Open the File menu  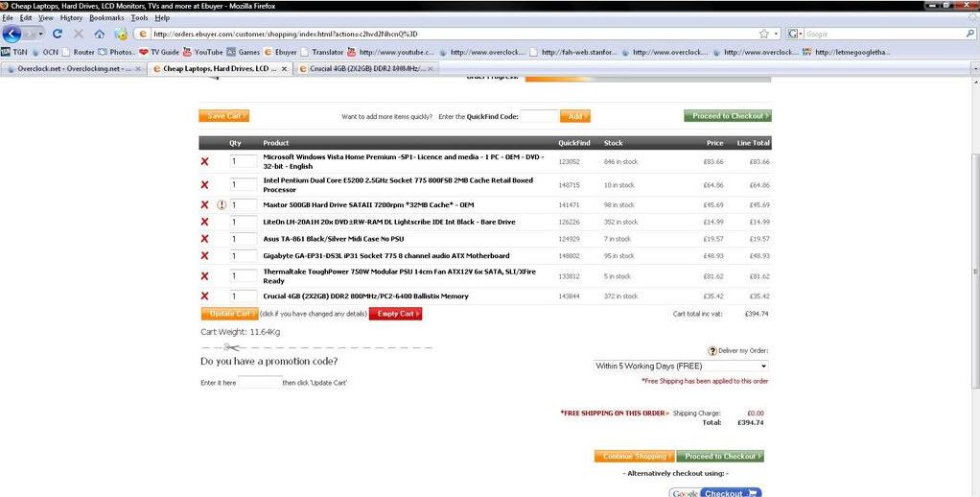[x=8, y=18]
